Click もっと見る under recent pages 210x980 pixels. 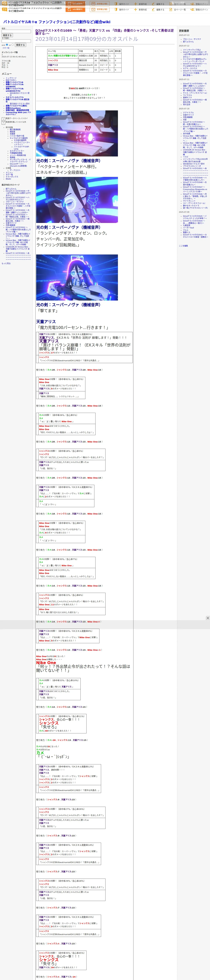tap(6, 263)
